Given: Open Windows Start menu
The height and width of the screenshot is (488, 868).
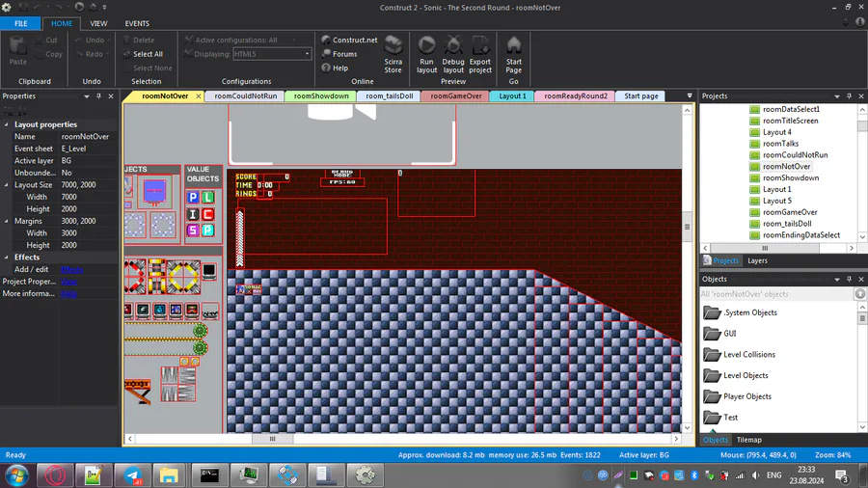Looking at the screenshot, I should (16, 475).
